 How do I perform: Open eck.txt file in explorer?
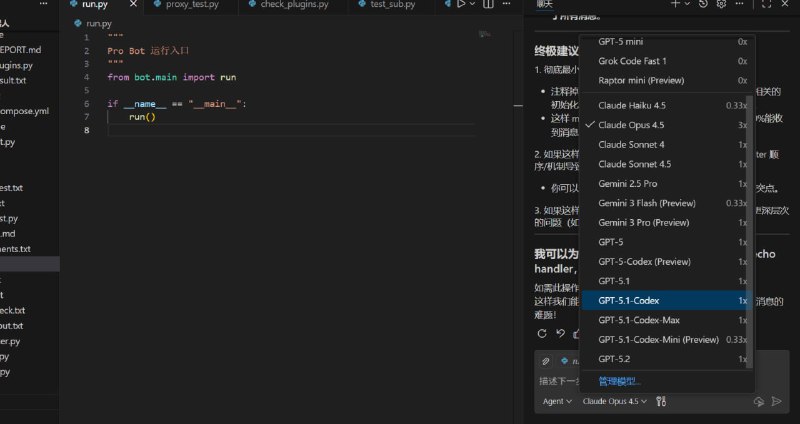(x=12, y=310)
